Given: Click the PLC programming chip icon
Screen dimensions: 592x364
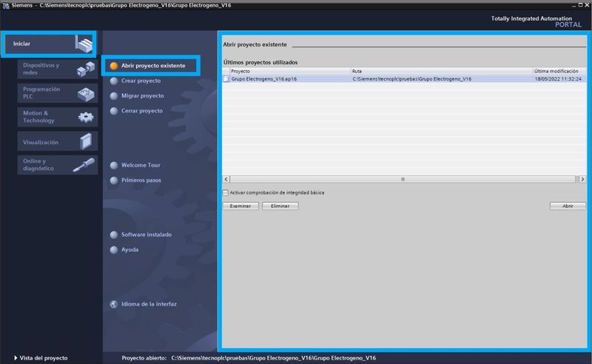Looking at the screenshot, I should tap(86, 94).
